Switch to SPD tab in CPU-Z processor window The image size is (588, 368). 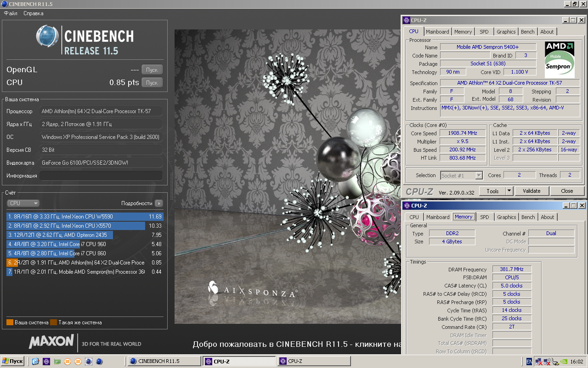484,32
